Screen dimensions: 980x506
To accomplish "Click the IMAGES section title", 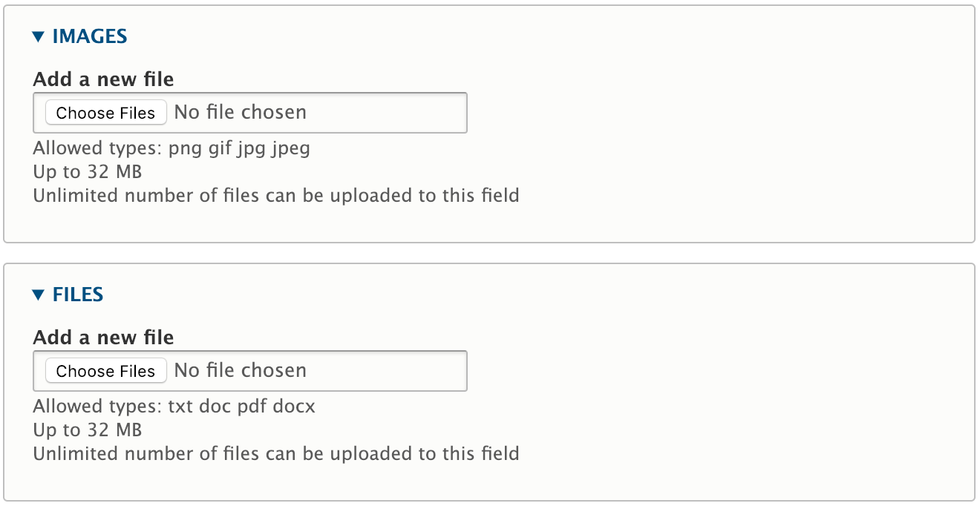I will 88,36.
